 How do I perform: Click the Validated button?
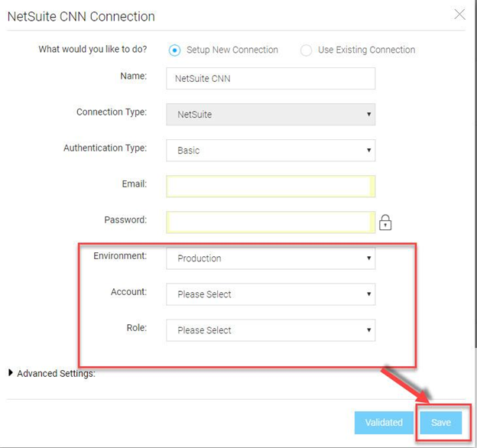(x=384, y=423)
